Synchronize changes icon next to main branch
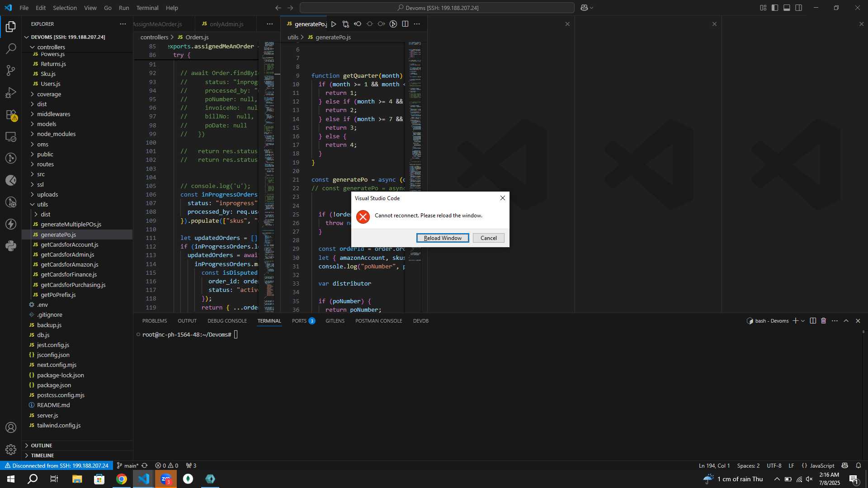This screenshot has height=488, width=868. (x=145, y=465)
